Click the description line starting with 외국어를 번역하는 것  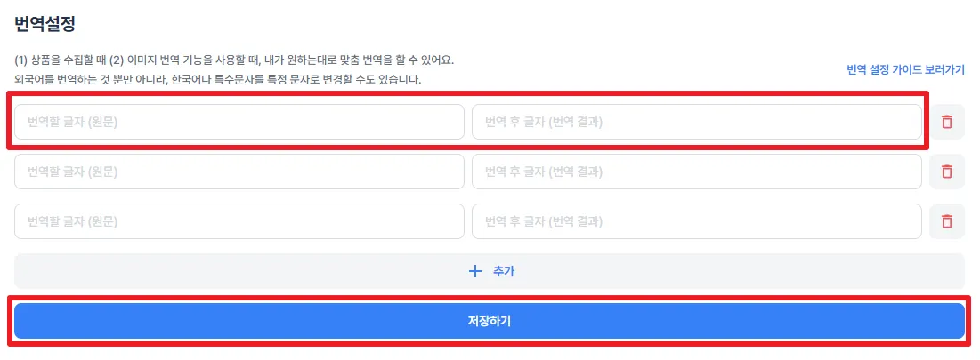[x=217, y=79]
